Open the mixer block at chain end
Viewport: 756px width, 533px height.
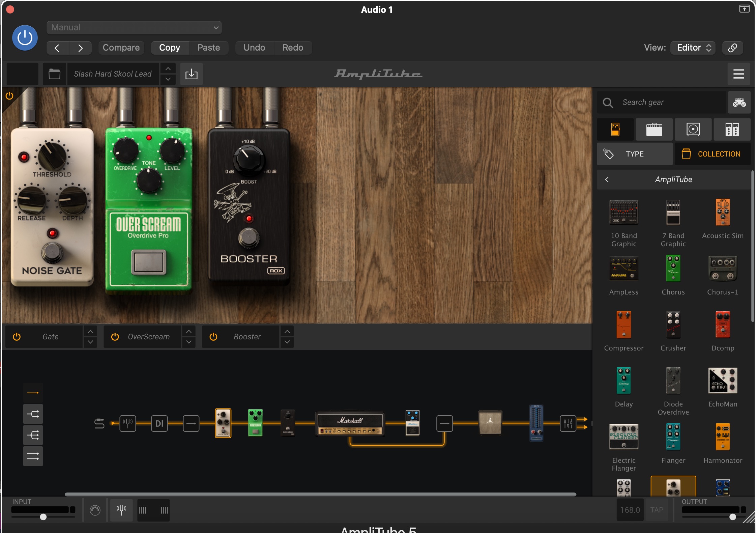tap(568, 423)
